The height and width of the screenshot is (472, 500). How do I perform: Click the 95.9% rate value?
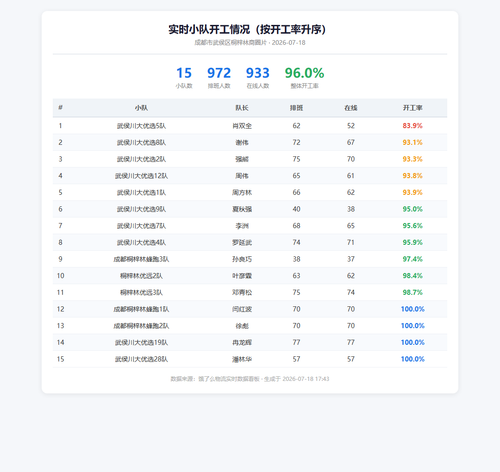coord(412,242)
